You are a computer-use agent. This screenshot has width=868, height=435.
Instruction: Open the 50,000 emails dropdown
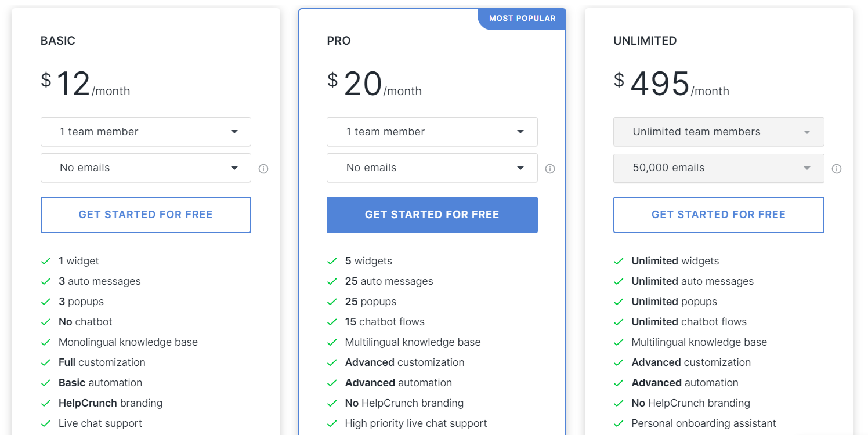click(718, 168)
